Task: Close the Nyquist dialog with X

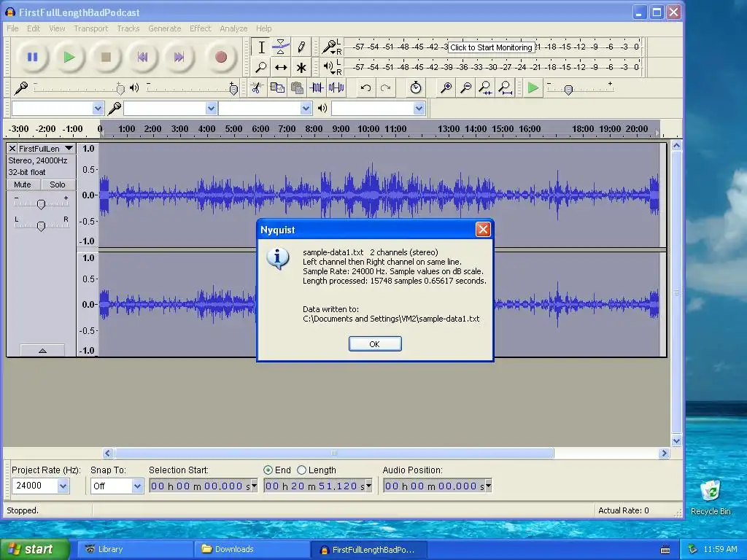Action: click(x=483, y=230)
